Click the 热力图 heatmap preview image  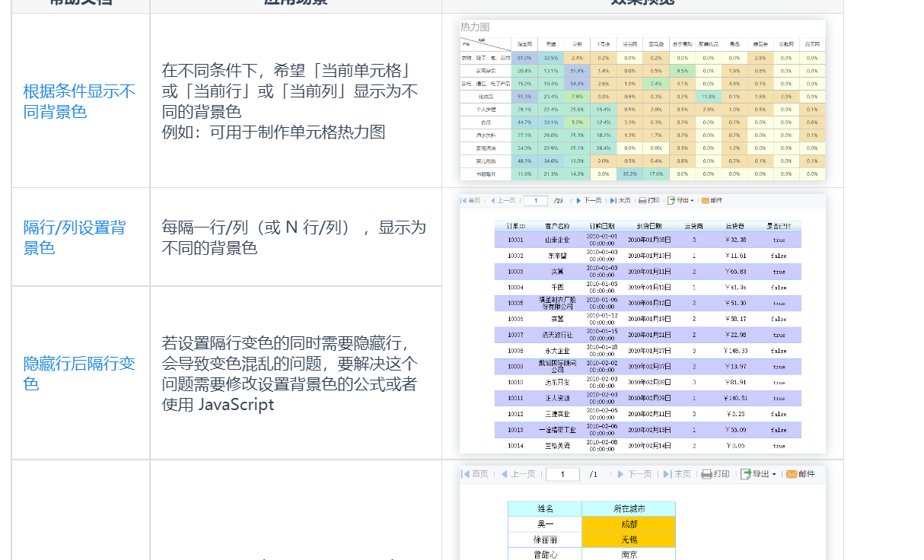(x=642, y=100)
